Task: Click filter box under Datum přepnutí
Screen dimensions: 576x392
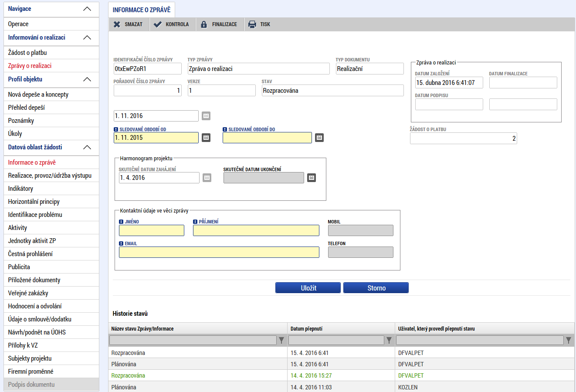Action: point(336,340)
